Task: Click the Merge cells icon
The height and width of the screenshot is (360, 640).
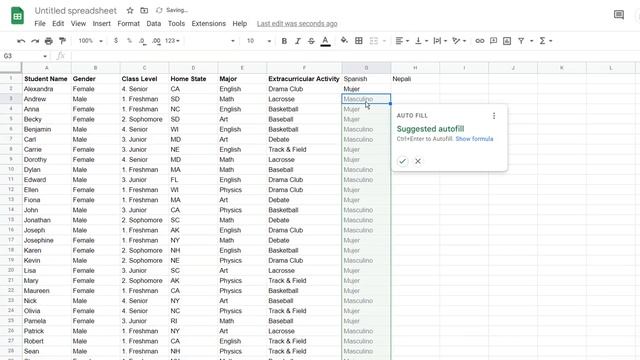Action: (373, 41)
